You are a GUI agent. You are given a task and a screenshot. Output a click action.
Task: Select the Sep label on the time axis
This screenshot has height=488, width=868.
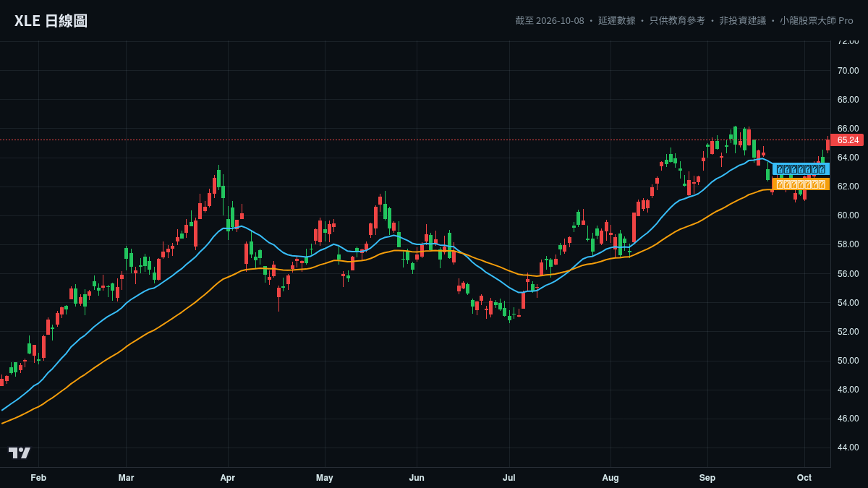[707, 478]
